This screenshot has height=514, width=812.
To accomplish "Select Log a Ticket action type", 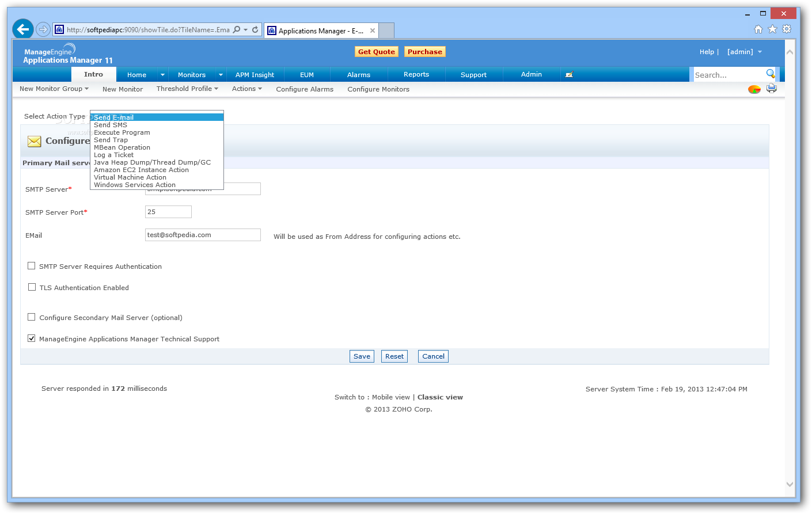I will [157, 155].
